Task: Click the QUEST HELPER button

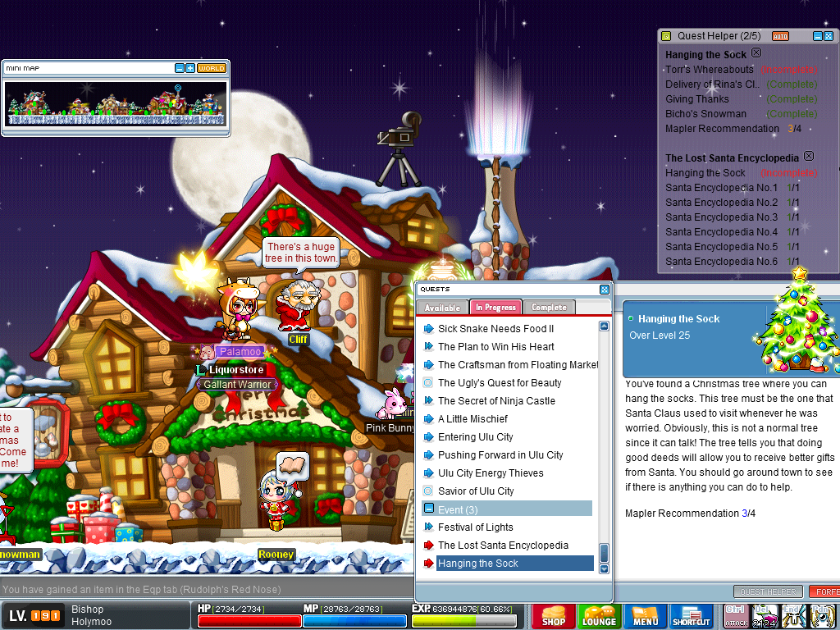Action: point(768,591)
